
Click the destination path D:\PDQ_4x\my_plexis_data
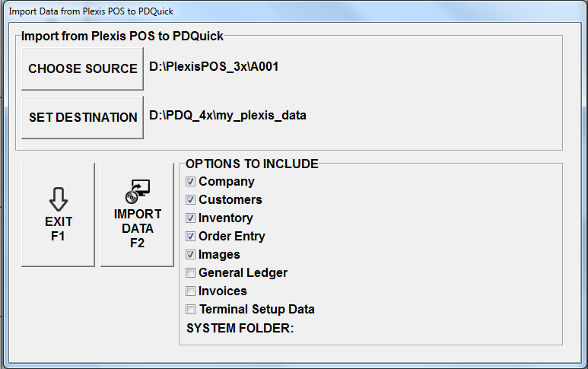click(227, 116)
